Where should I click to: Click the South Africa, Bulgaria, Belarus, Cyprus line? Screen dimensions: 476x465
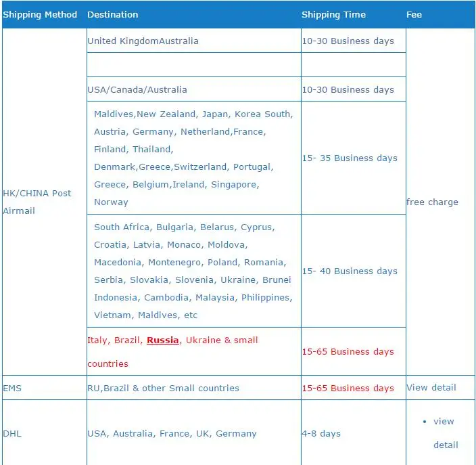[x=185, y=227]
